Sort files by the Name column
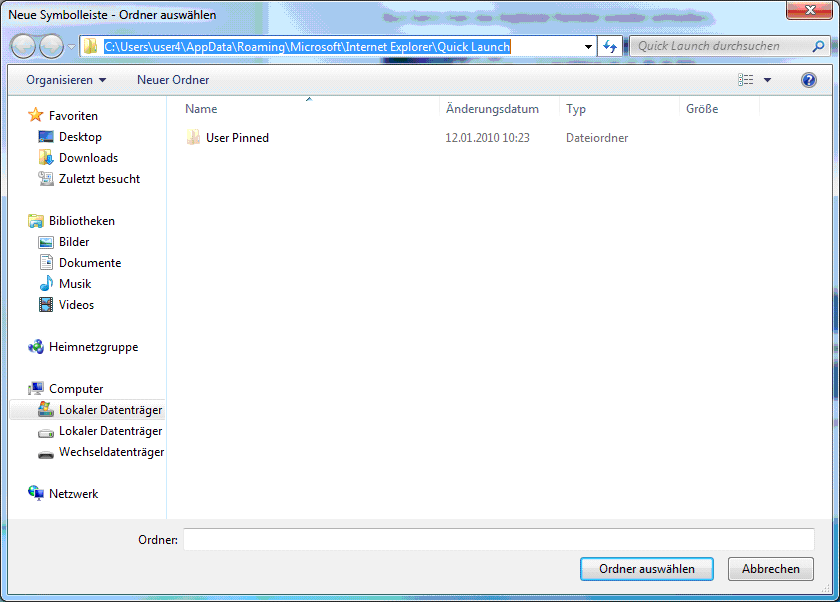The width and height of the screenshot is (840, 602). click(201, 109)
